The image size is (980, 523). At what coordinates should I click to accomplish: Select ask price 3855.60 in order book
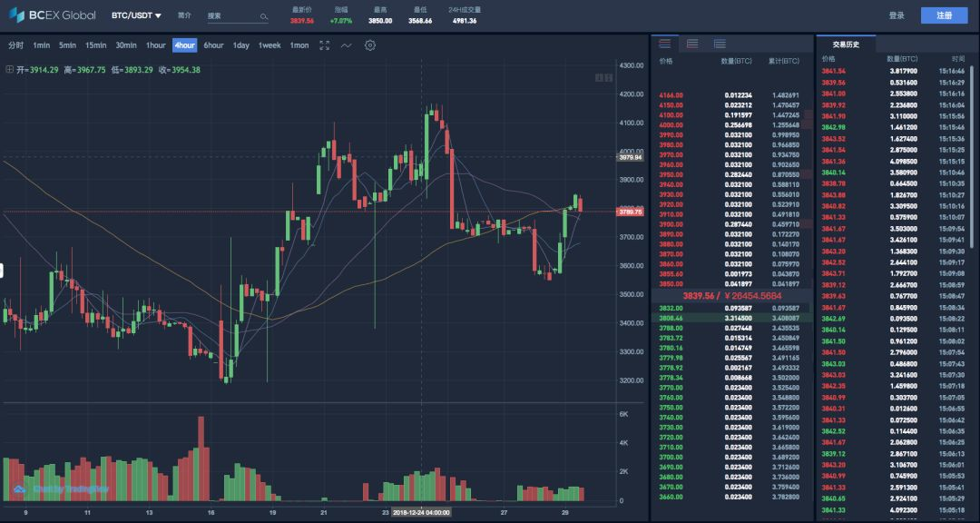point(671,274)
